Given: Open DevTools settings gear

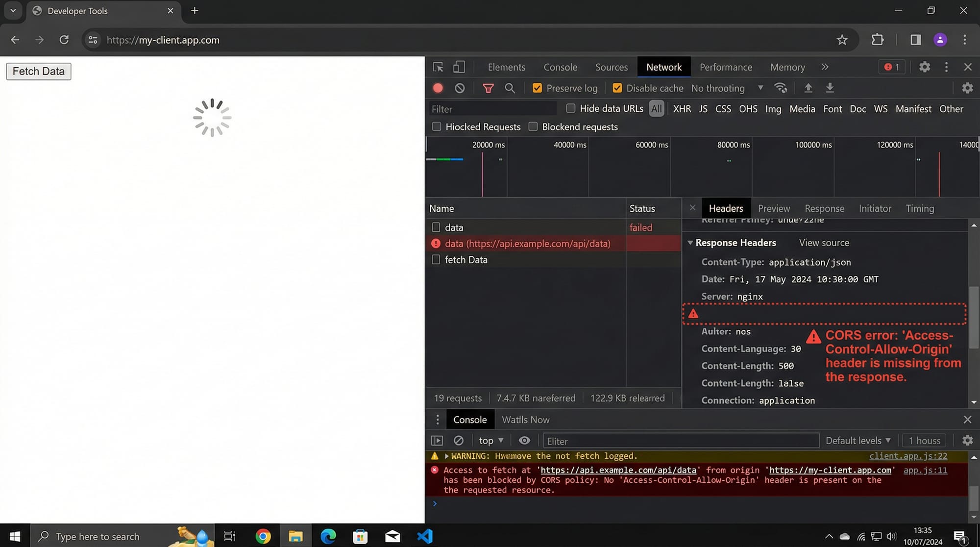Looking at the screenshot, I should pos(925,67).
